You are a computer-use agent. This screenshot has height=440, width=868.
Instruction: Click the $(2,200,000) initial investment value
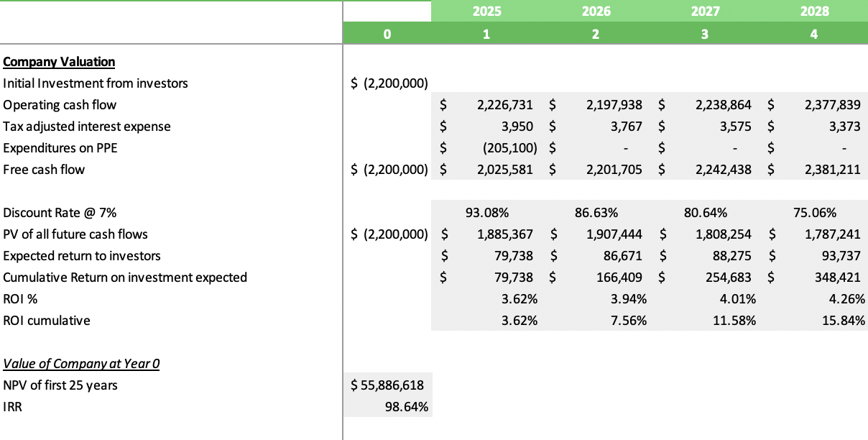coord(387,83)
